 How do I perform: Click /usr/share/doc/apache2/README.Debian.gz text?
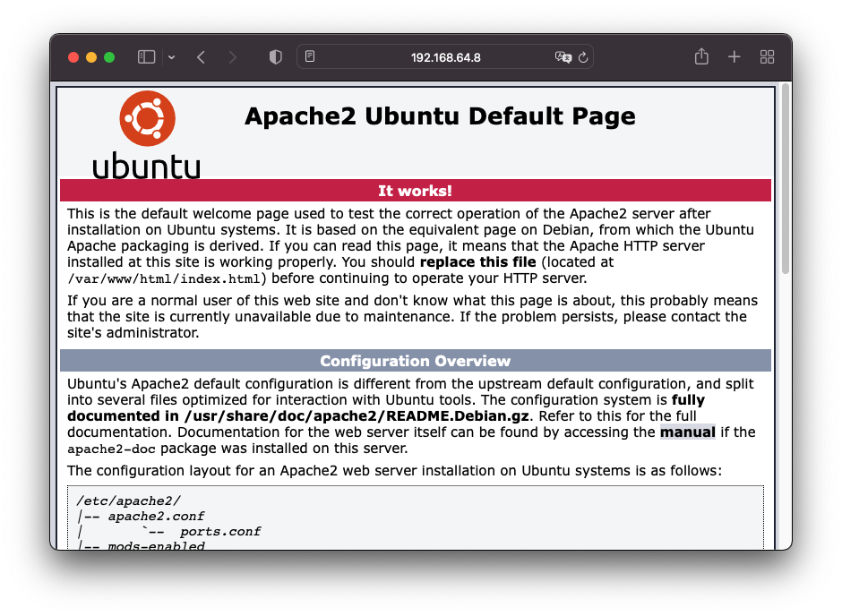[x=357, y=415]
